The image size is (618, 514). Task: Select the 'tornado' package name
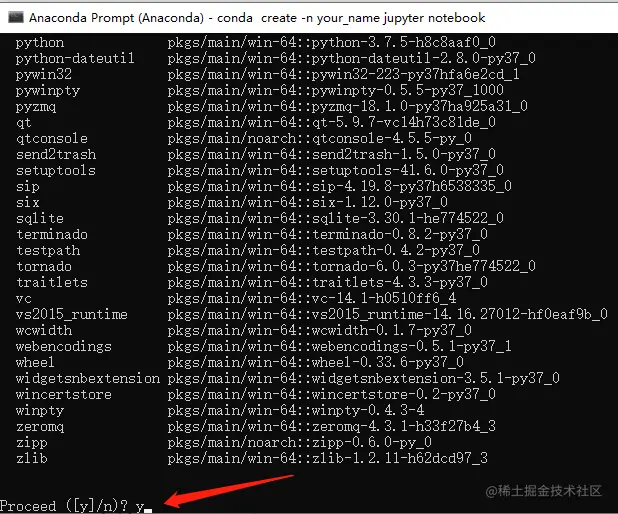pyautogui.click(x=44, y=266)
